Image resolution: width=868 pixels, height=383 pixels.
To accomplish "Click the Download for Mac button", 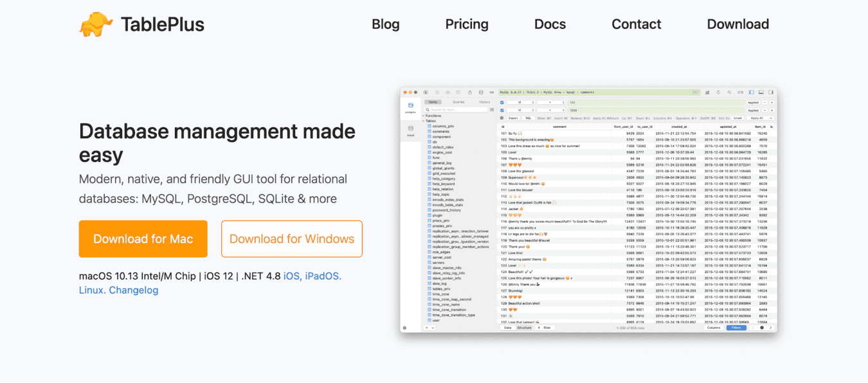I will click(x=143, y=239).
